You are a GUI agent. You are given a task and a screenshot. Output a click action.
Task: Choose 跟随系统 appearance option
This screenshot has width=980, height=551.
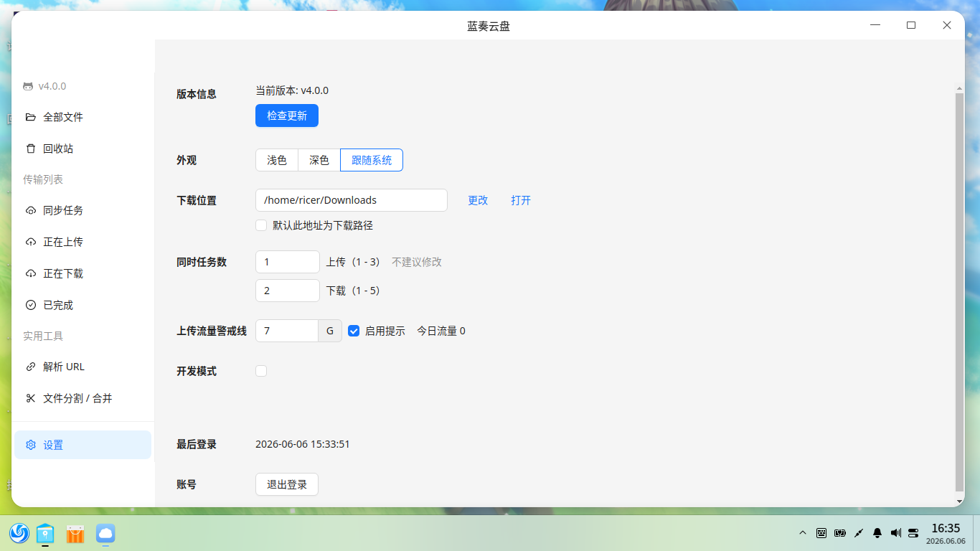pyautogui.click(x=372, y=160)
